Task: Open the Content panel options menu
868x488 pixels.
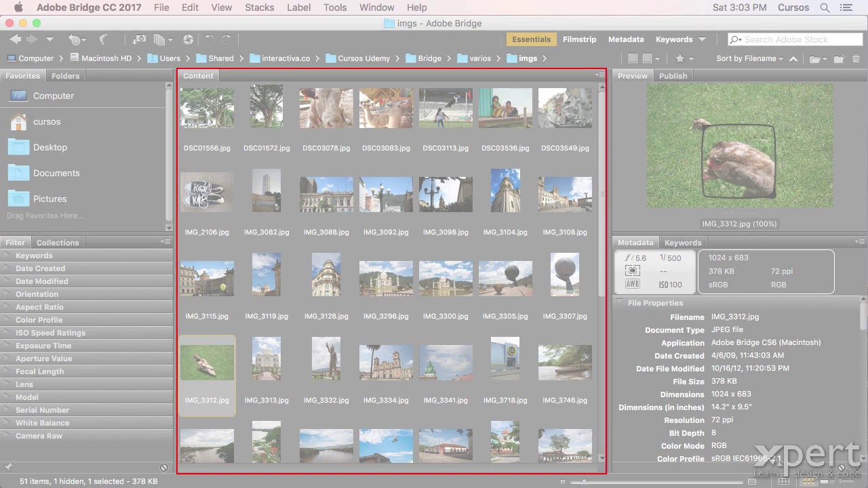Action: (x=600, y=75)
